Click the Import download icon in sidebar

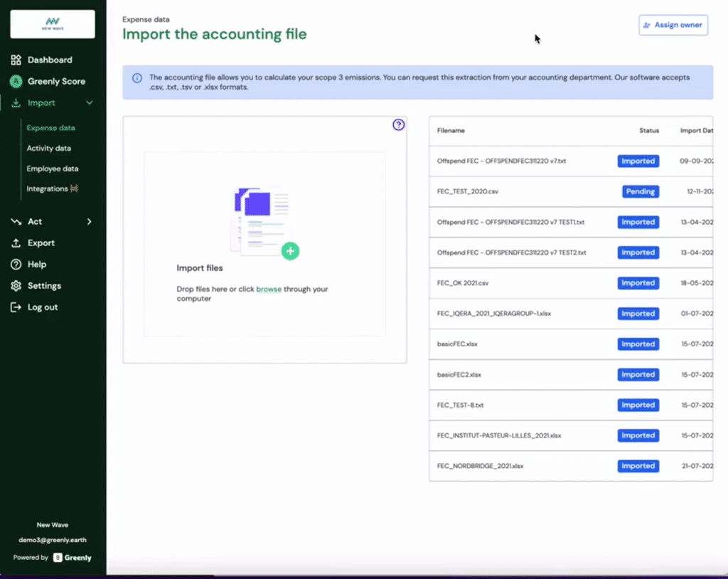(16, 102)
